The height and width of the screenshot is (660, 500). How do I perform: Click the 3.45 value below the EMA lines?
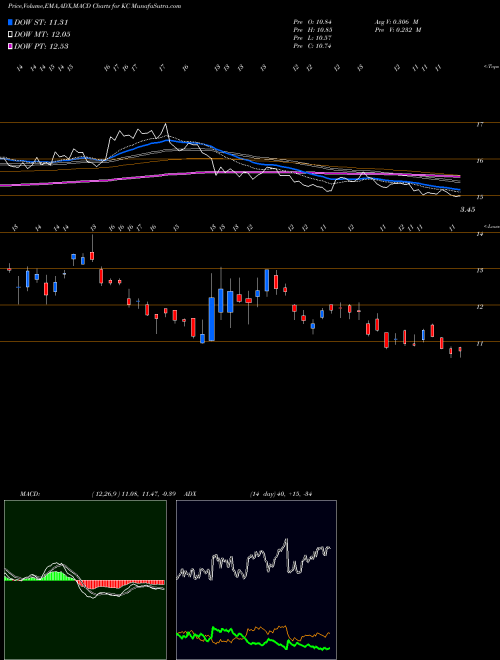[x=468, y=210]
